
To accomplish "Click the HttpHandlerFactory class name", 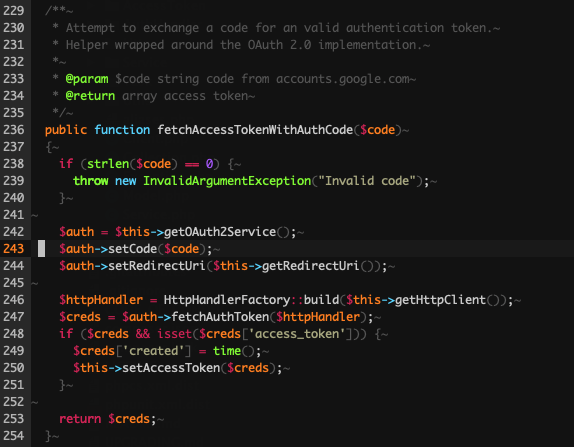I will (227, 299).
